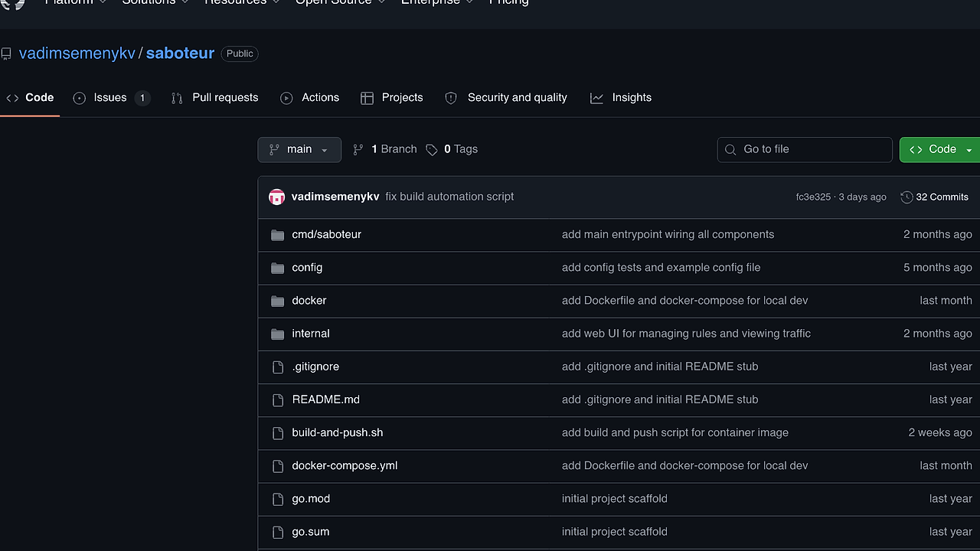View the Insights tab
The height and width of the screenshot is (551, 980).
pos(621,98)
